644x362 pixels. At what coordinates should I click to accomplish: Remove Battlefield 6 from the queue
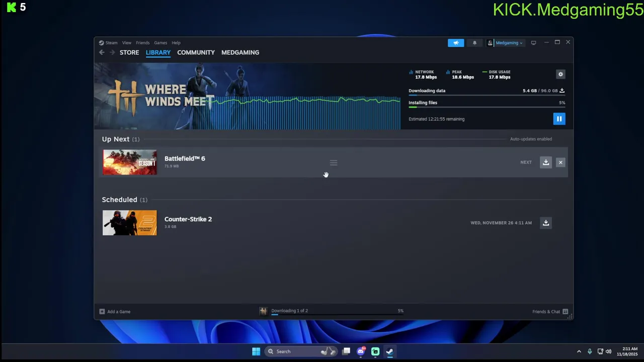pyautogui.click(x=560, y=162)
